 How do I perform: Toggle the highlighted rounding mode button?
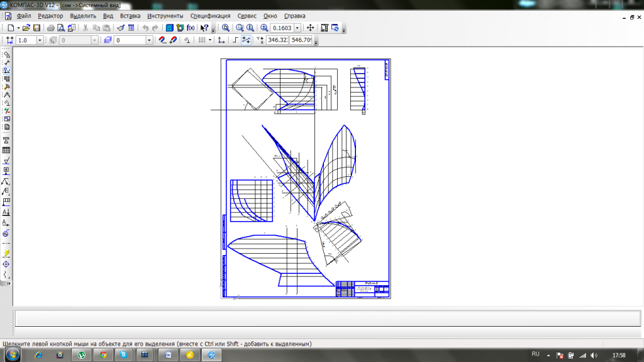coord(246,40)
